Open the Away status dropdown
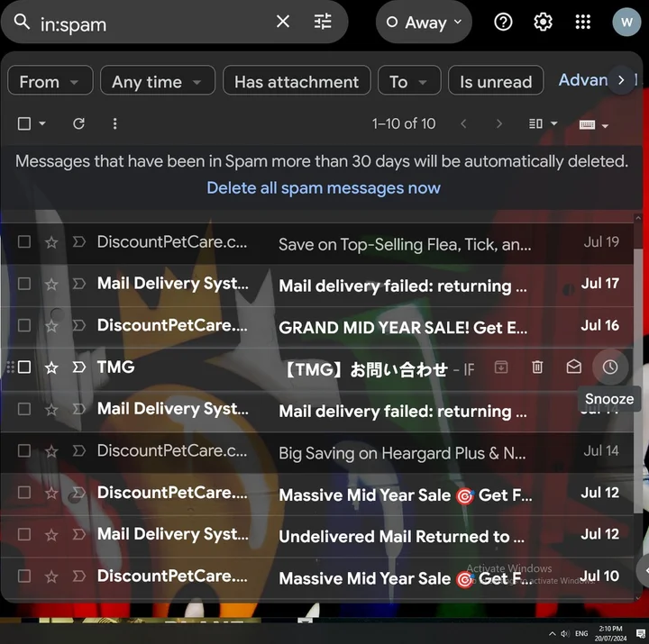 click(424, 23)
